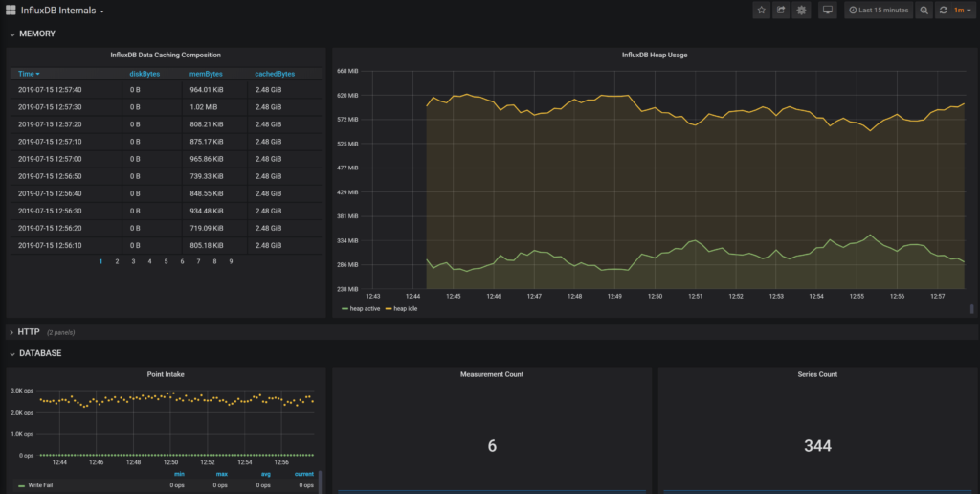Open Series Count panel title menu
Viewport: 980px width, 494px height.
click(817, 374)
